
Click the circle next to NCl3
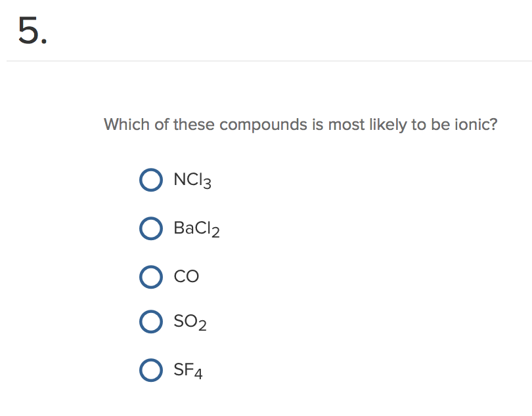coord(151,180)
